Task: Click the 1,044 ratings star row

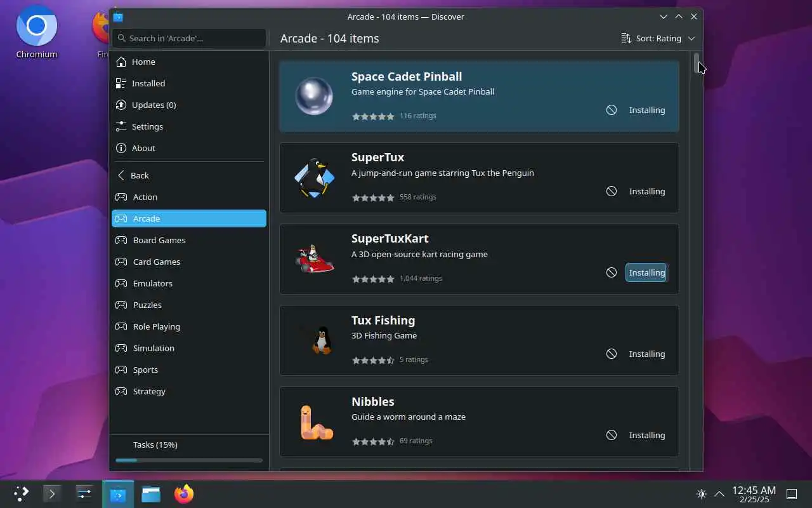Action: 373,279
